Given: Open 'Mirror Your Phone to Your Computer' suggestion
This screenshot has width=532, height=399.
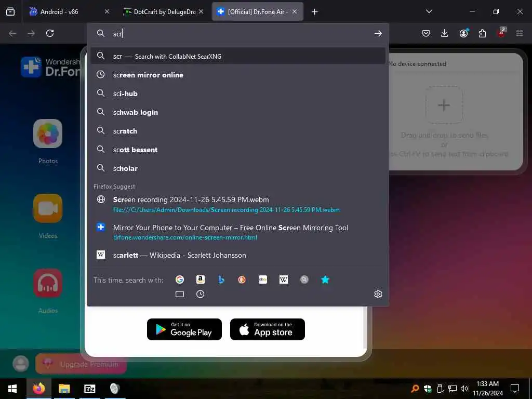Looking at the screenshot, I should [238, 232].
